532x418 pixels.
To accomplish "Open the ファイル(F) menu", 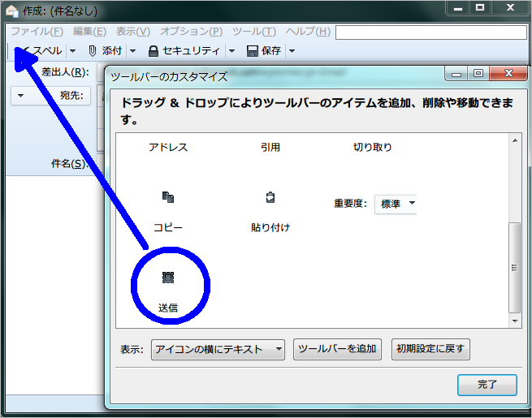I will (37, 32).
